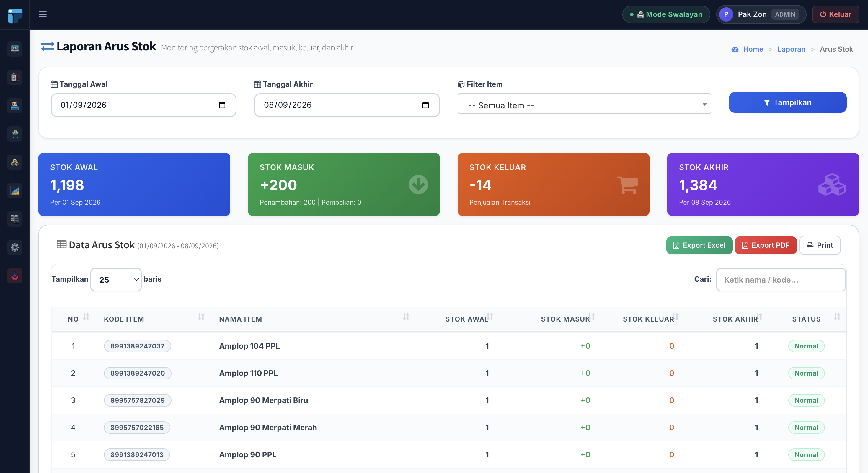
Task: Open the clipboard checklist sidebar icon
Action: point(14,77)
